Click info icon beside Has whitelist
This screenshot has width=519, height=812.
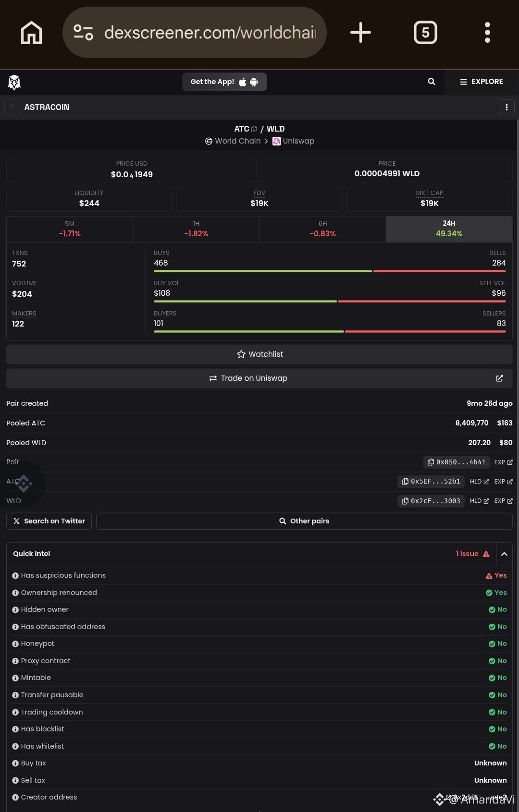pyautogui.click(x=15, y=747)
